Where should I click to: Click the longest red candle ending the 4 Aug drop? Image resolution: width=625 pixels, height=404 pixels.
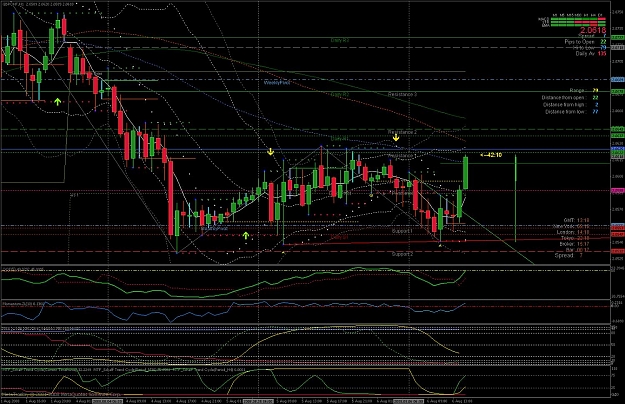click(171, 198)
